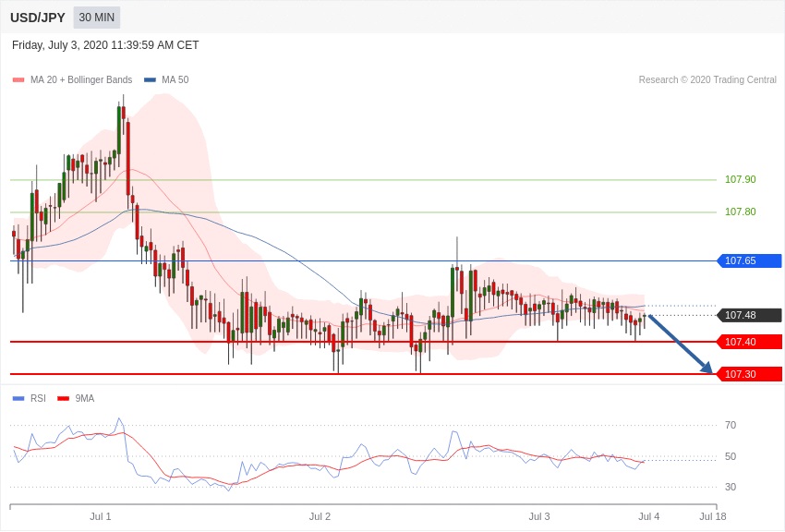785x532 pixels.
Task: Click the green 107.90 resistance label
Action: click(x=740, y=180)
